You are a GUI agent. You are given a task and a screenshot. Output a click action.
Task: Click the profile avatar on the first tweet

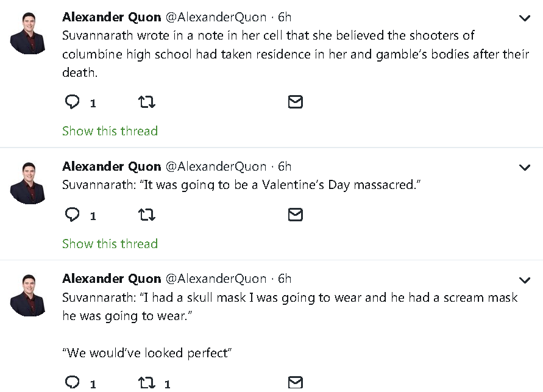click(29, 32)
